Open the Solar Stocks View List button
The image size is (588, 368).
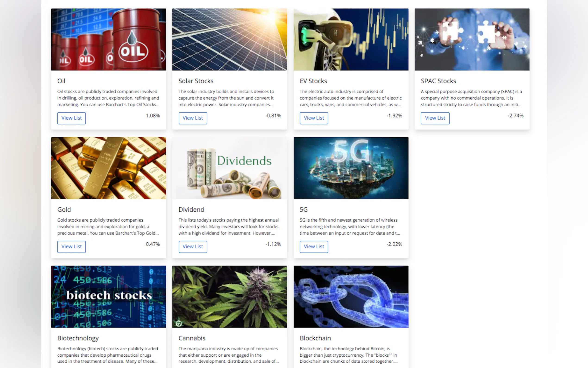[x=193, y=118]
